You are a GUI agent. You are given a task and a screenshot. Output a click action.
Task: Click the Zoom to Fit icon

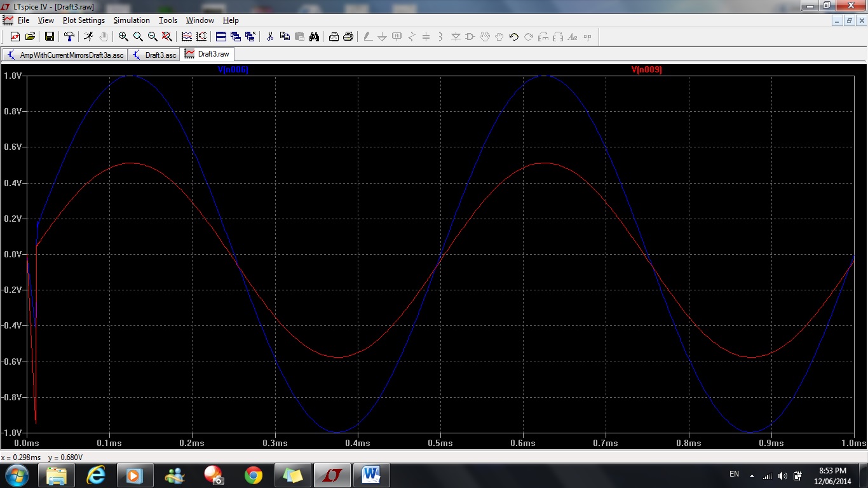point(166,37)
